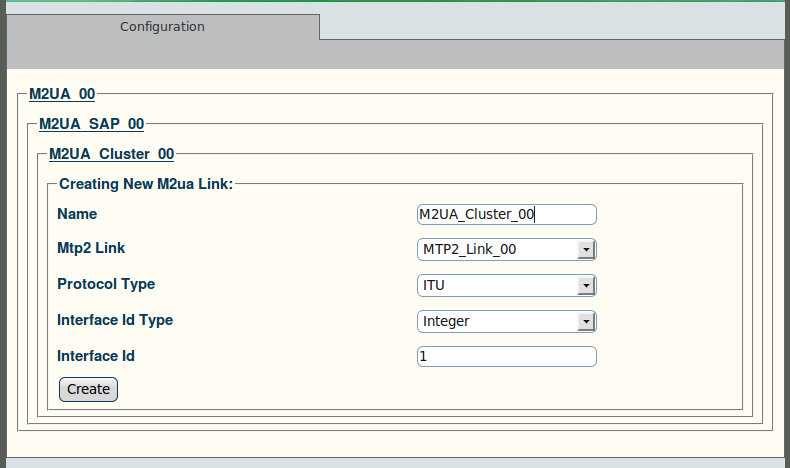790x468 pixels.
Task: Click the Name input field
Action: tap(507, 215)
